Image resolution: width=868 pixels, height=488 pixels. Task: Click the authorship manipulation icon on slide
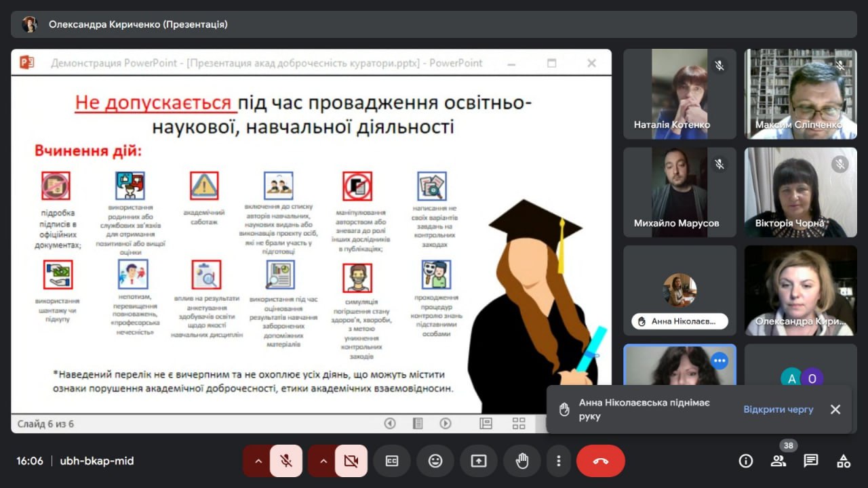coord(357,186)
